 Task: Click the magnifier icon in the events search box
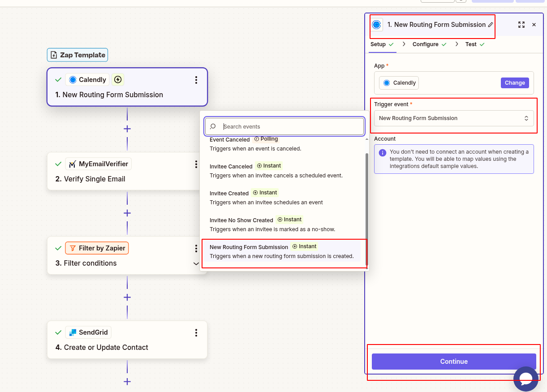212,126
